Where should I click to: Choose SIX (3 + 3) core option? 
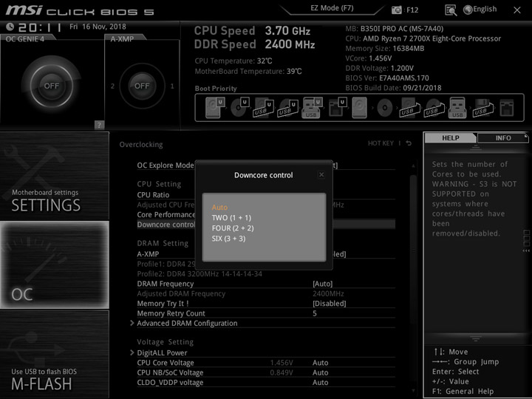coord(228,239)
